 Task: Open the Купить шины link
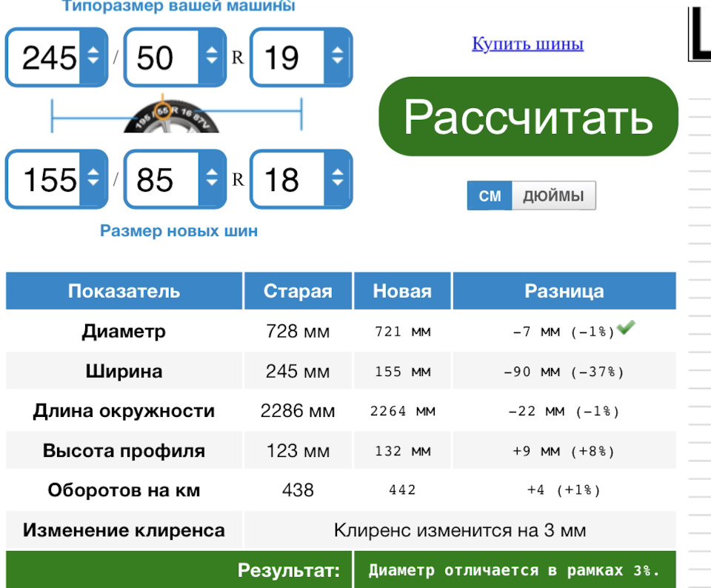[x=527, y=44]
